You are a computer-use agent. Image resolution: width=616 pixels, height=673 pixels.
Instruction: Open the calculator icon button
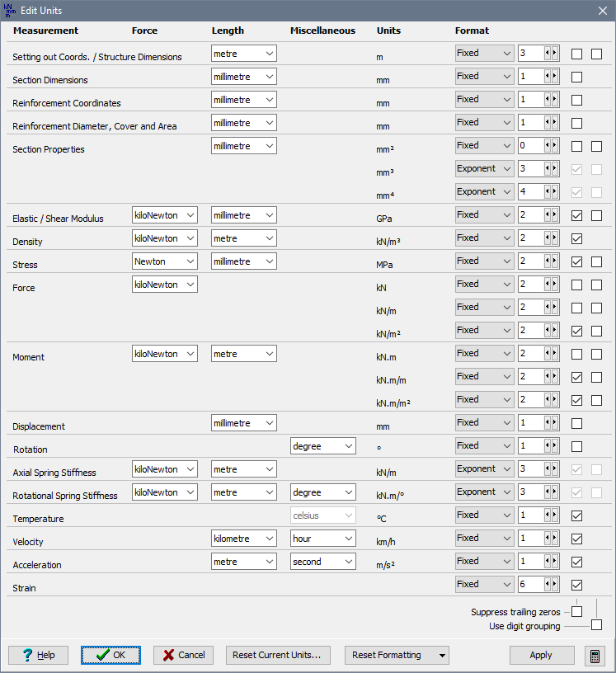pos(594,656)
